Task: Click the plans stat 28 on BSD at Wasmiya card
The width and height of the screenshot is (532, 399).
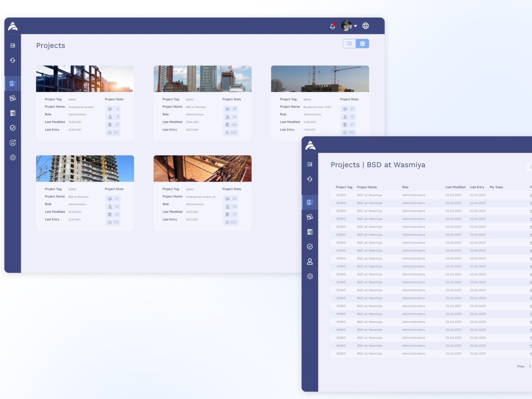Action: [231, 109]
